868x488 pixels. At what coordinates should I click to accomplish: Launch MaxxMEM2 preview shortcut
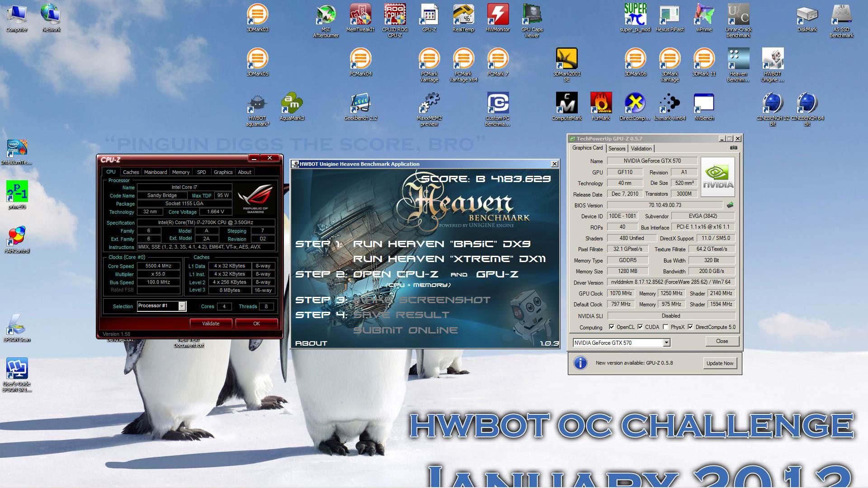point(429,109)
